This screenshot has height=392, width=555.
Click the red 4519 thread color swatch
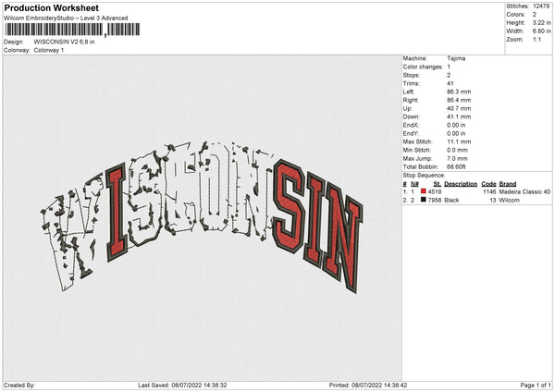click(x=423, y=191)
